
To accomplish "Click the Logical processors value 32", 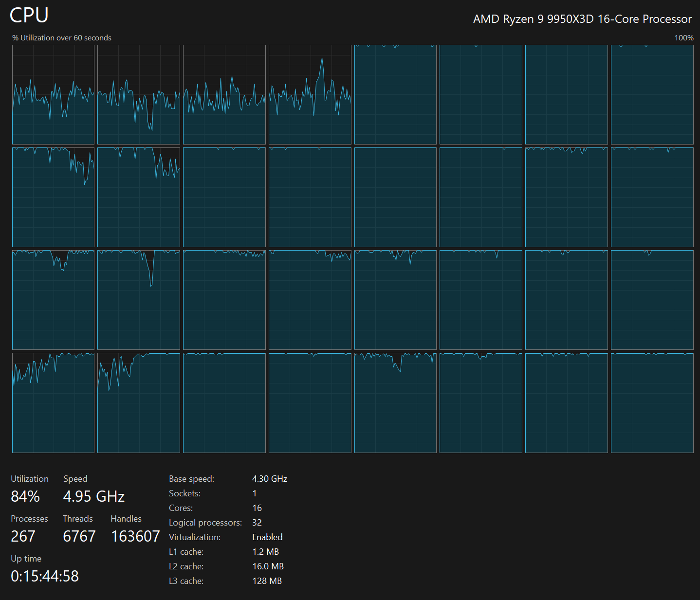I will [257, 522].
